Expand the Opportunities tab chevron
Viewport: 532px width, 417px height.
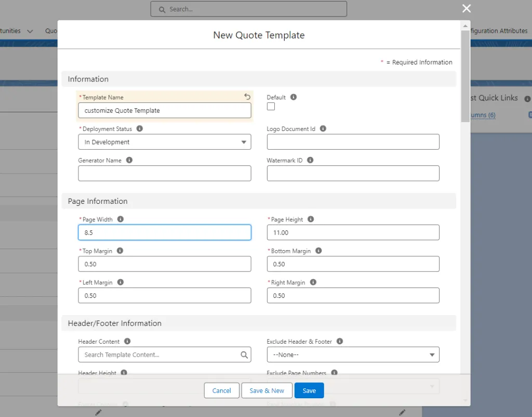pyautogui.click(x=30, y=31)
